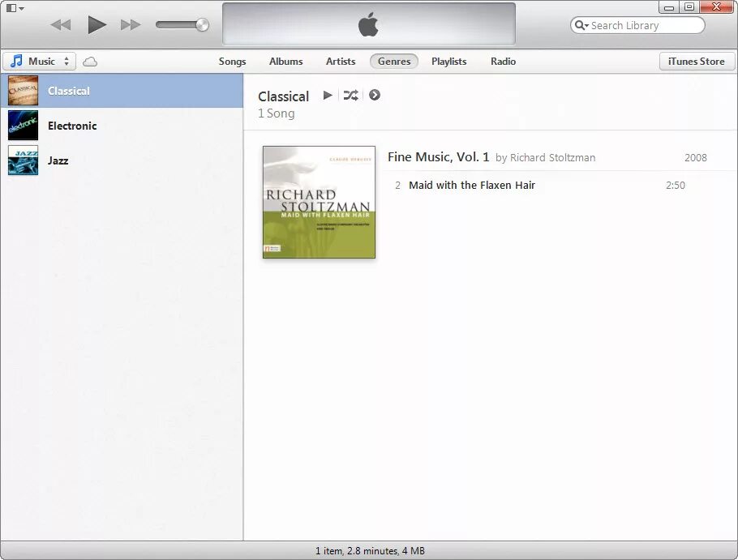Switch to the Playlists tab
This screenshot has height=560, width=738.
(449, 62)
